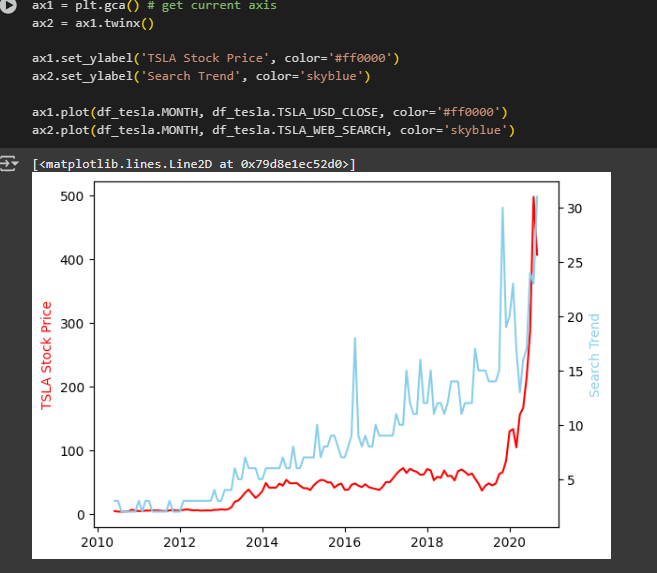Click the 10 tick on right axis
Viewport: 657px width, 573px height.
pyautogui.click(x=574, y=426)
